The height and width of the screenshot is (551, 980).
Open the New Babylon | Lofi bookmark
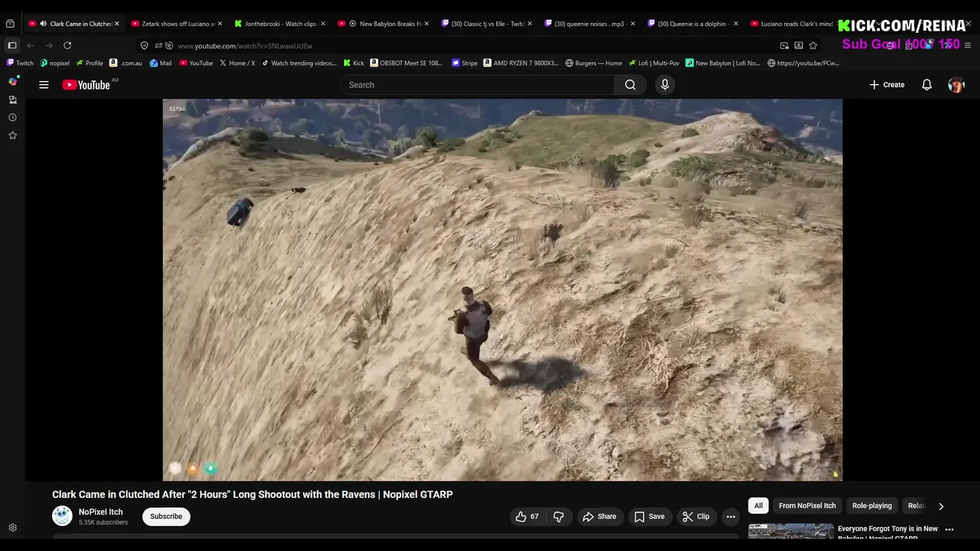(724, 64)
